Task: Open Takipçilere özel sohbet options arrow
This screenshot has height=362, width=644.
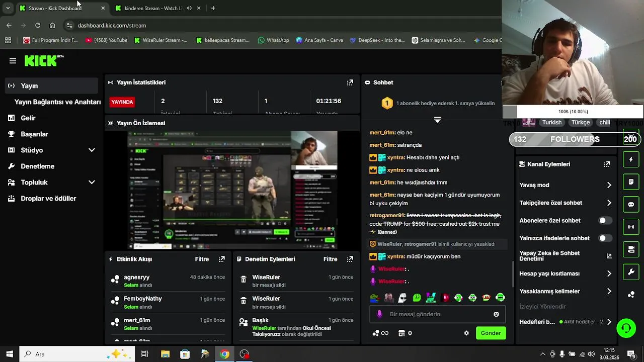Action: pyautogui.click(x=609, y=203)
